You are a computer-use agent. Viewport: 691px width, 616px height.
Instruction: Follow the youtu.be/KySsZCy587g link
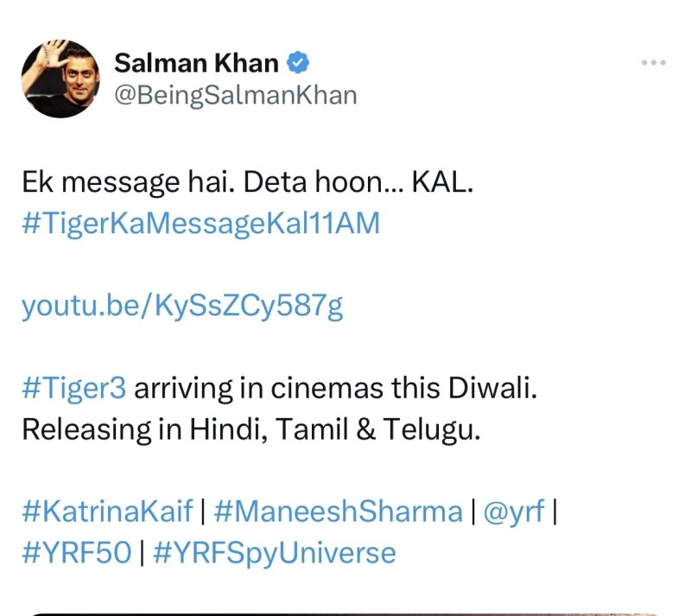click(182, 306)
